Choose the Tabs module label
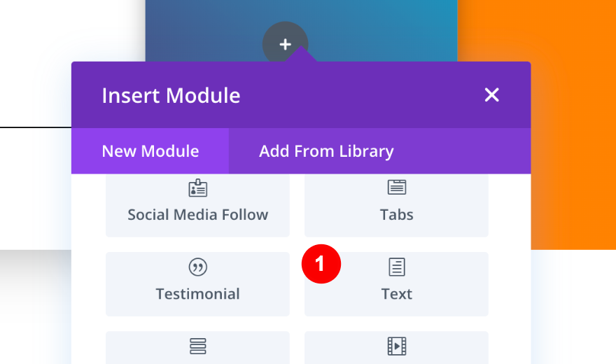The height and width of the screenshot is (364, 616). (397, 215)
